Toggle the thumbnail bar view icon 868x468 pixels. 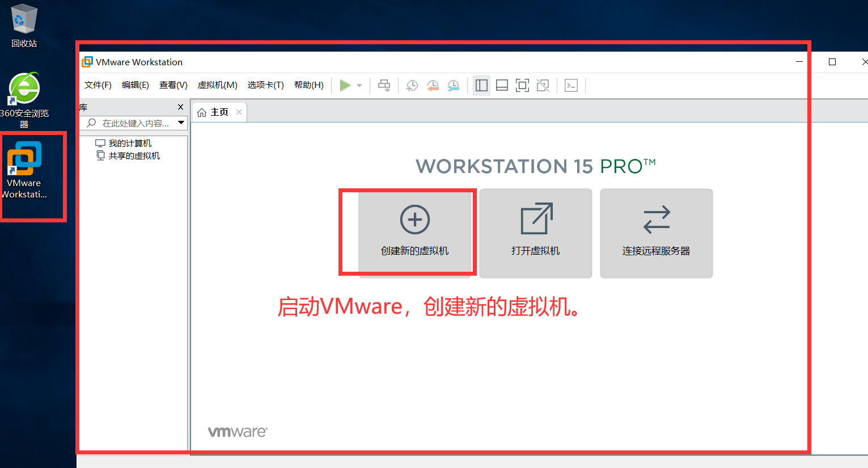pos(502,85)
